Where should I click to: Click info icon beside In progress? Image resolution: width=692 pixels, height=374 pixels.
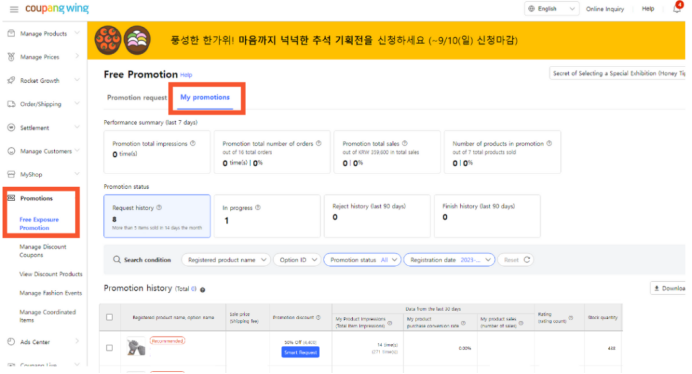(x=258, y=207)
